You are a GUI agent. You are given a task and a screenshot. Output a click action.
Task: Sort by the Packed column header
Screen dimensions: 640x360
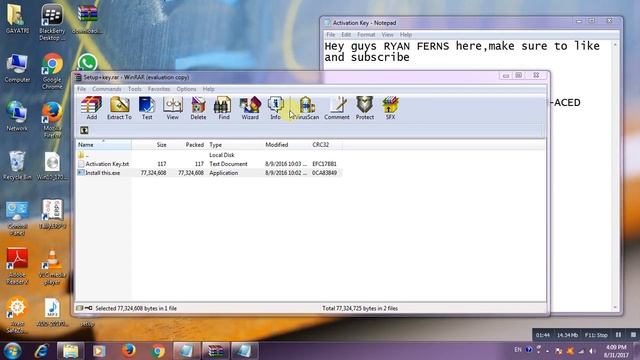click(x=188, y=145)
